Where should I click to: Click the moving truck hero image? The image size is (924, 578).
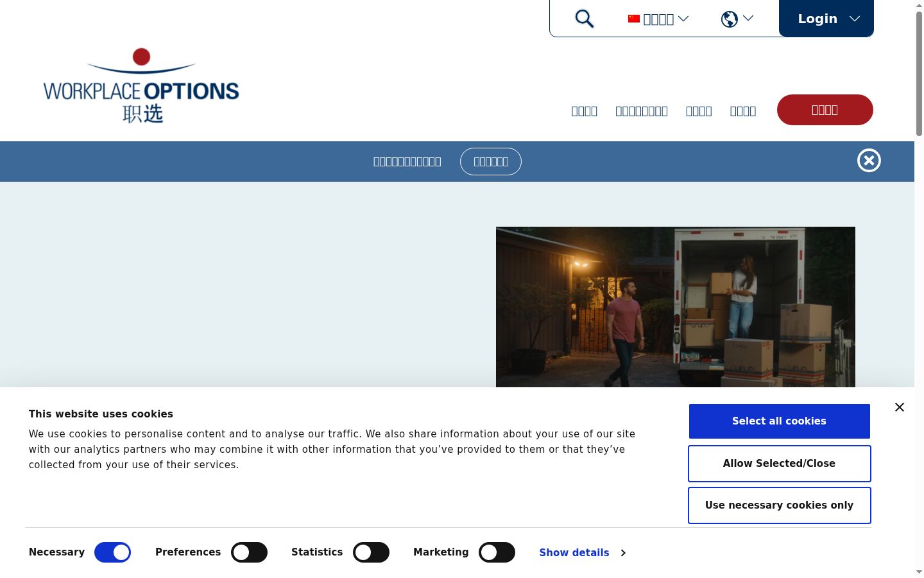(x=676, y=307)
